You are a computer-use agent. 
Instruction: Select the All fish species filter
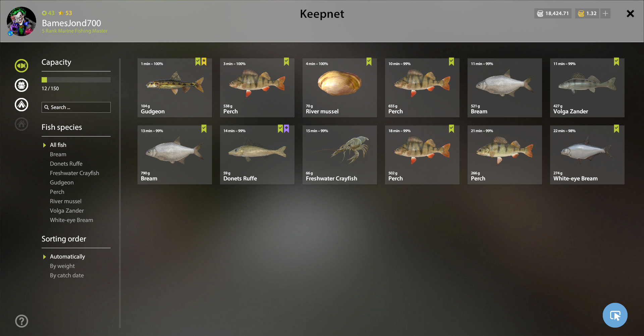pyautogui.click(x=58, y=145)
